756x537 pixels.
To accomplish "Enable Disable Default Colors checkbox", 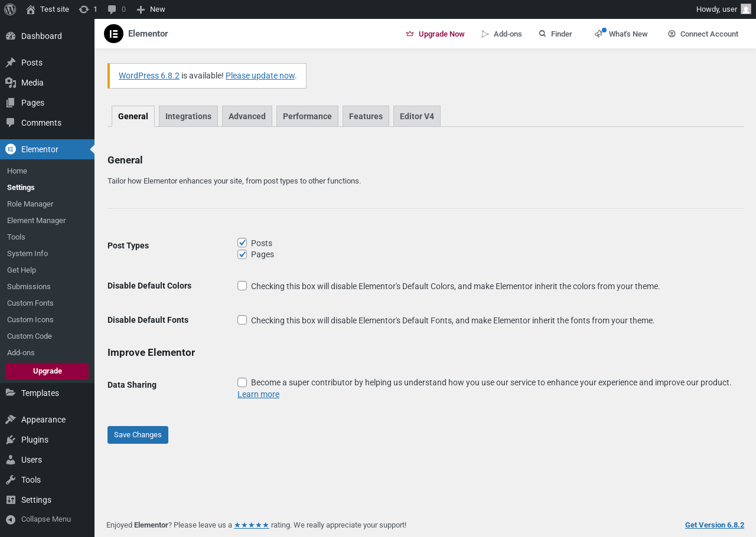I will [242, 286].
